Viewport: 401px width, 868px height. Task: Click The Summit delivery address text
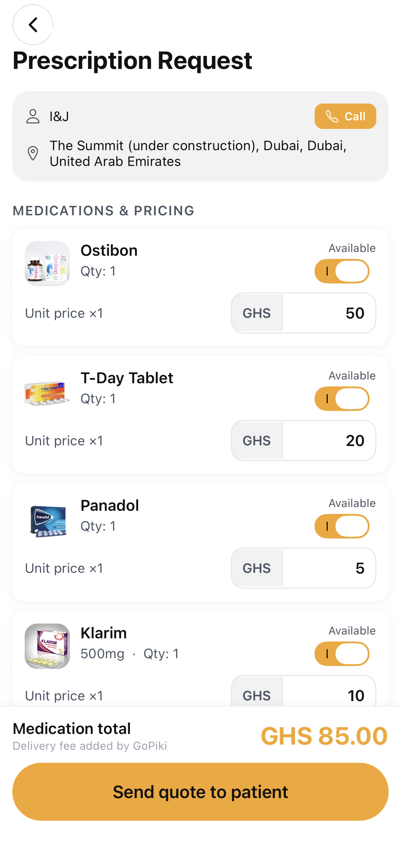[198, 153]
